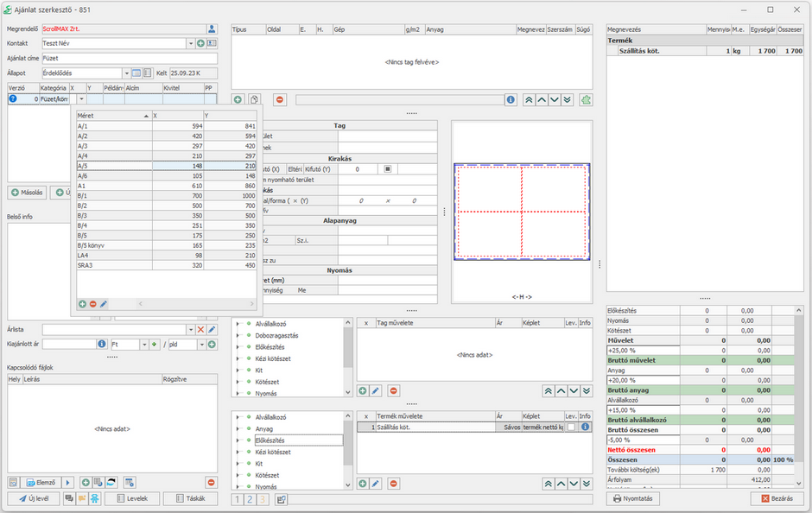Click the customer profile icon beside ScrollMAX Zrt.

(x=212, y=28)
